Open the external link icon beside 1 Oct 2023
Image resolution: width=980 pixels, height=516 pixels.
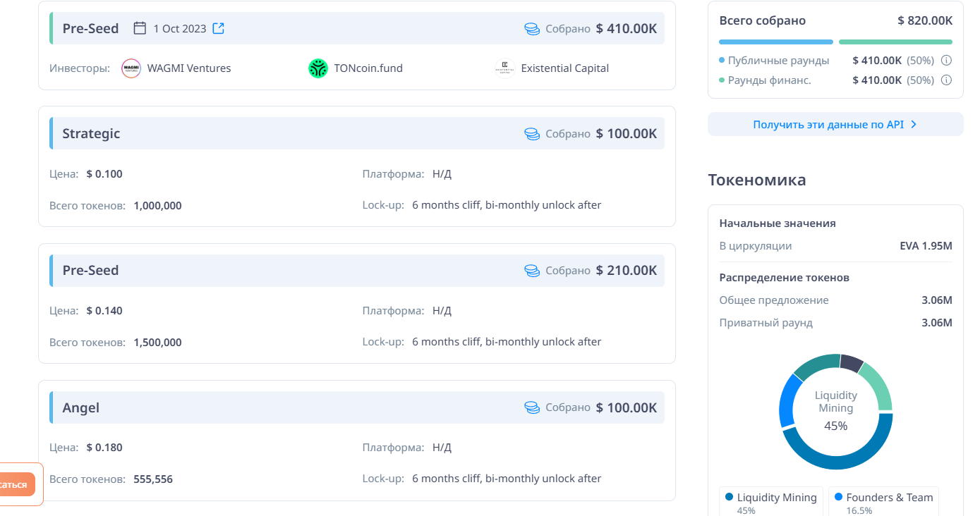pos(219,28)
